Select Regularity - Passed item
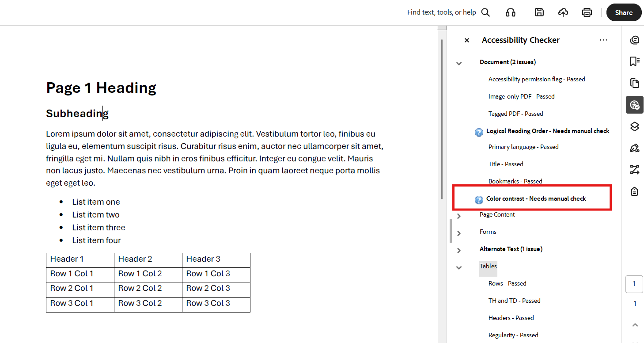This screenshot has height=343, width=644. click(x=513, y=335)
